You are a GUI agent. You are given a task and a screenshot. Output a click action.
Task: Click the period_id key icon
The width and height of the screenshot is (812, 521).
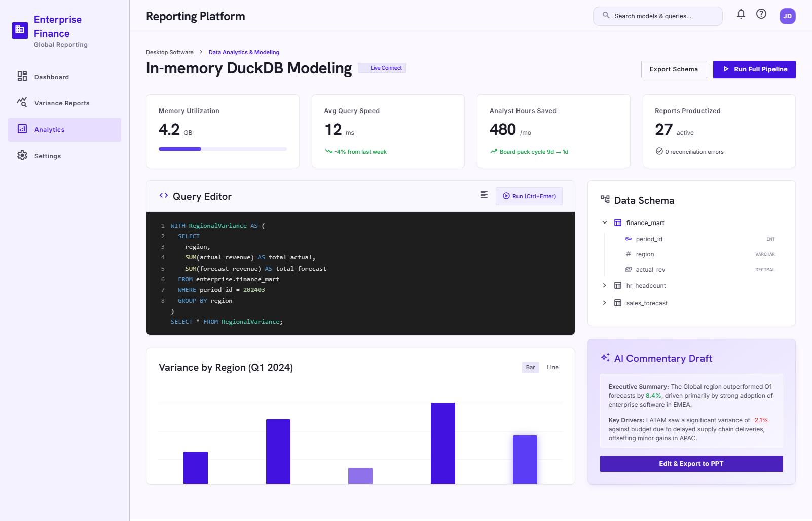point(629,239)
